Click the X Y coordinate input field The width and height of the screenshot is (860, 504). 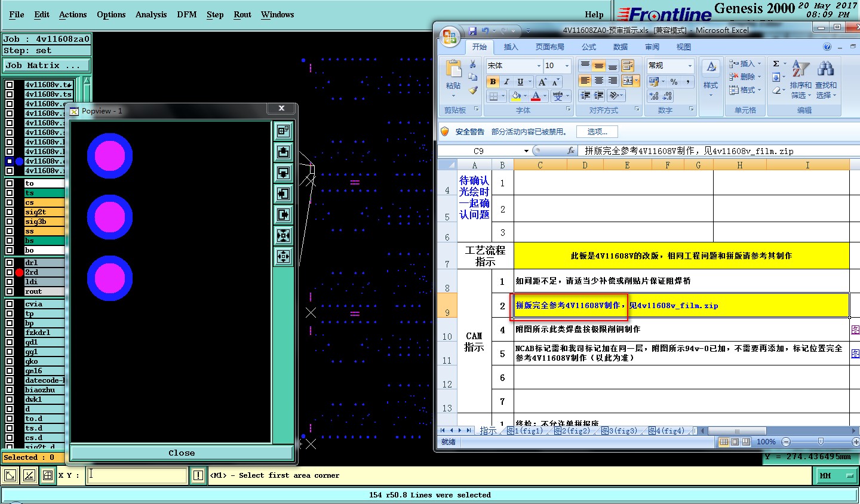[x=137, y=475]
